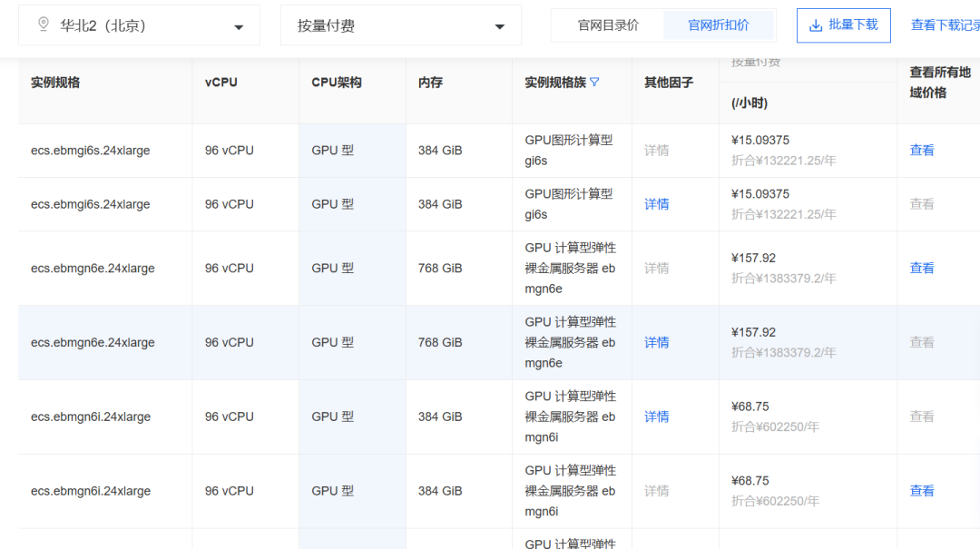Click the 查看所有地域价格 column header
Viewport: 980px width, 549px height.
click(939, 83)
